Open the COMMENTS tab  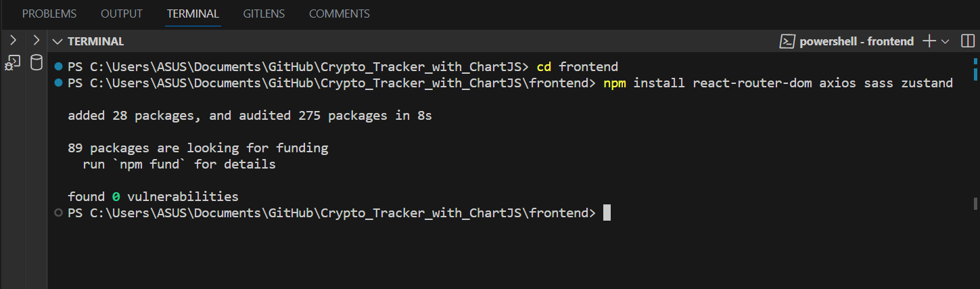click(340, 14)
